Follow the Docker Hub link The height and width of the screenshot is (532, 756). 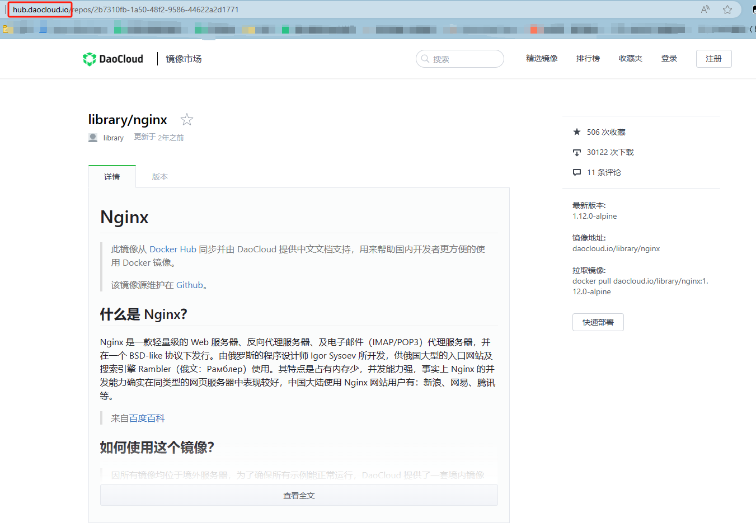pyautogui.click(x=173, y=249)
